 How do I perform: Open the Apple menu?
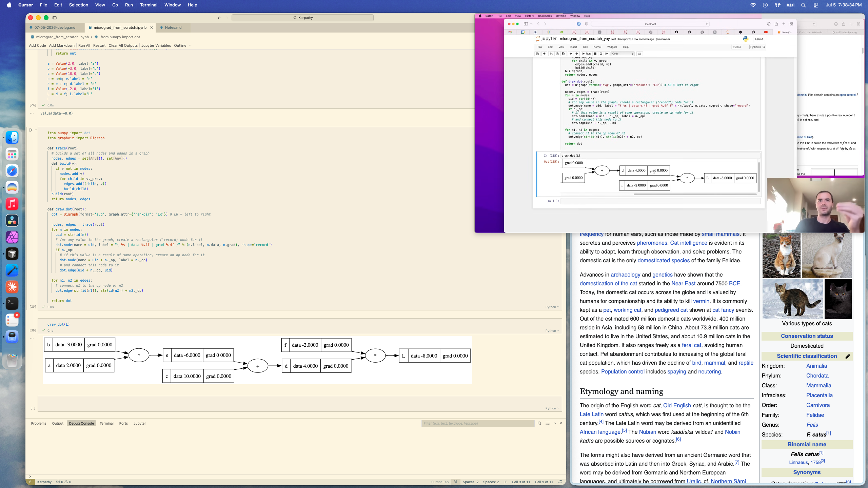(9, 5)
